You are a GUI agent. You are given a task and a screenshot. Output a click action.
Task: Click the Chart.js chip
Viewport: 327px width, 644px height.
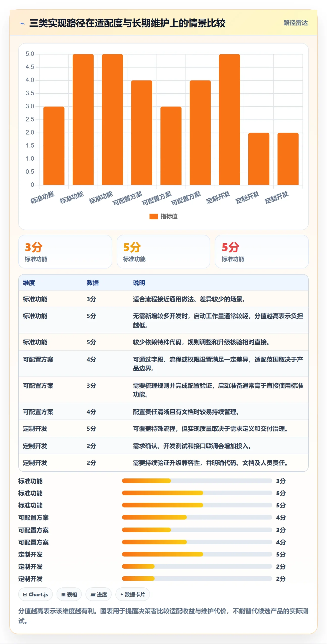click(x=35, y=594)
